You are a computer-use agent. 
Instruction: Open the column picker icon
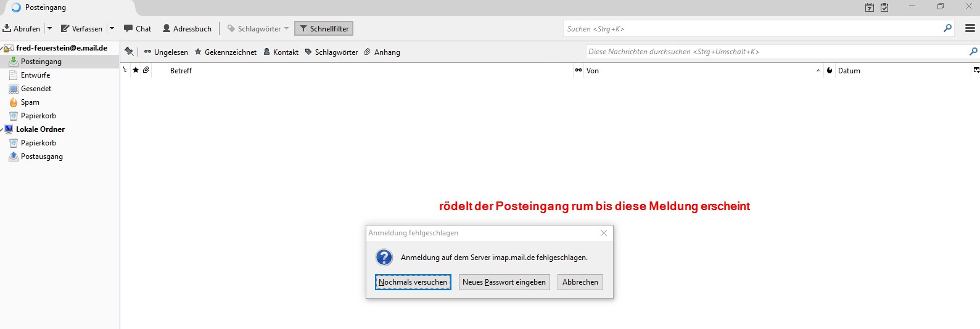coord(976,70)
